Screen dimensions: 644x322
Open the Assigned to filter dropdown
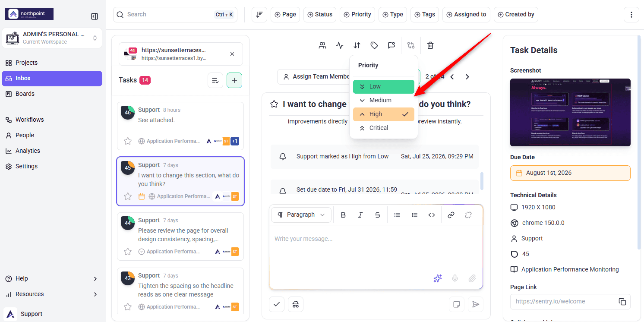tap(466, 14)
